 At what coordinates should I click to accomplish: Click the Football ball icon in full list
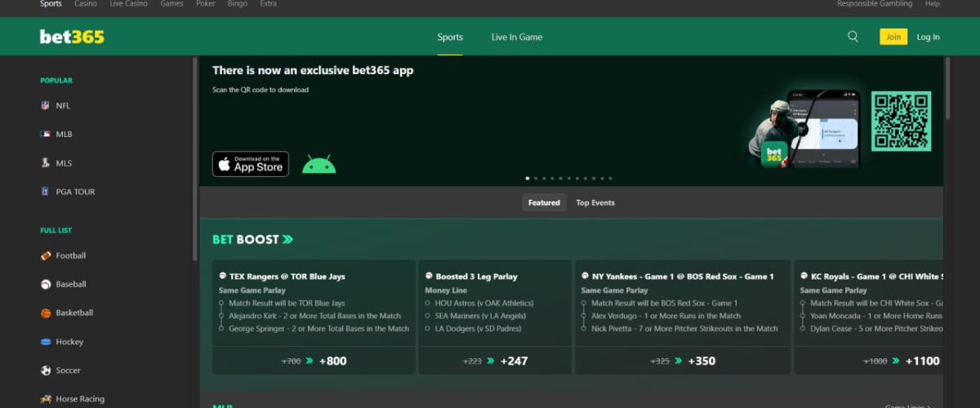(46, 255)
